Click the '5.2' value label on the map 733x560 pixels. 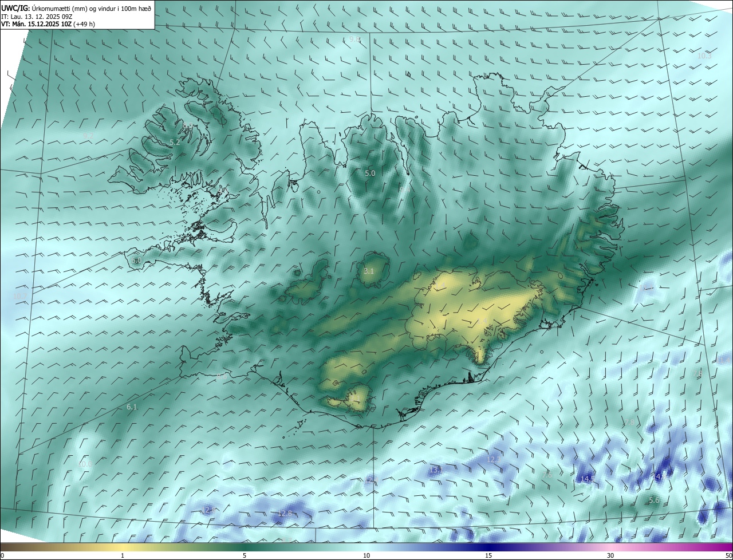click(175, 142)
